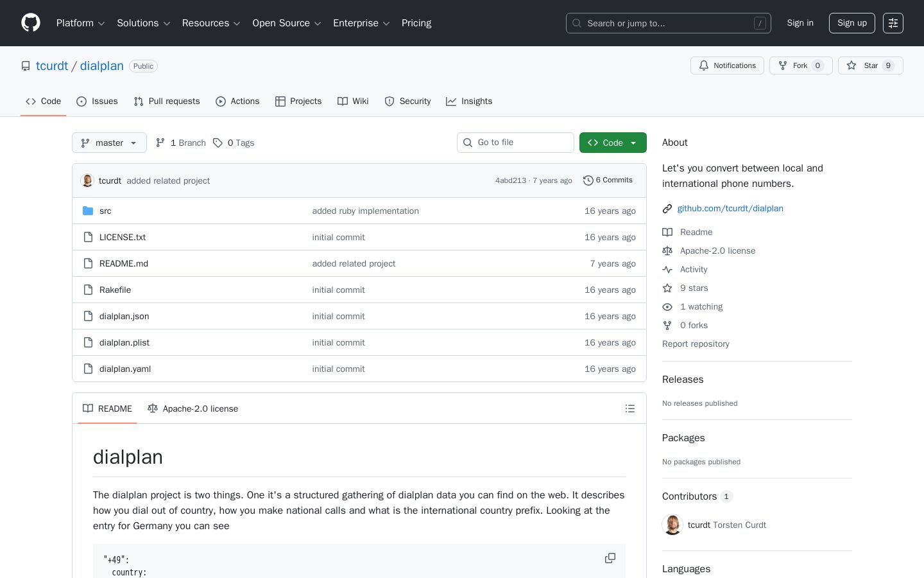Open the LICENSE.txt file name
The image size is (924, 578).
(x=123, y=237)
